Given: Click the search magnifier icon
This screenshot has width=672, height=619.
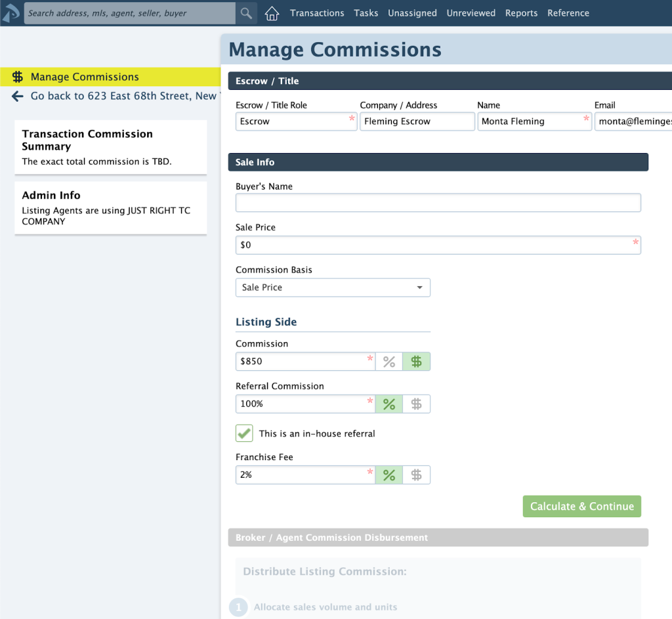Looking at the screenshot, I should (246, 13).
